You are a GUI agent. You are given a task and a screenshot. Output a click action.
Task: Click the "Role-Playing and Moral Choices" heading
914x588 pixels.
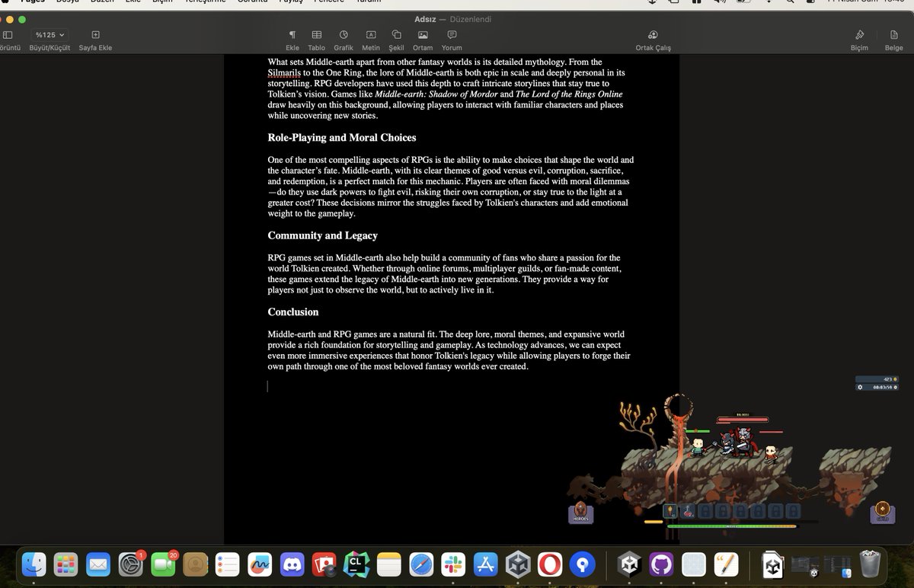coord(342,138)
